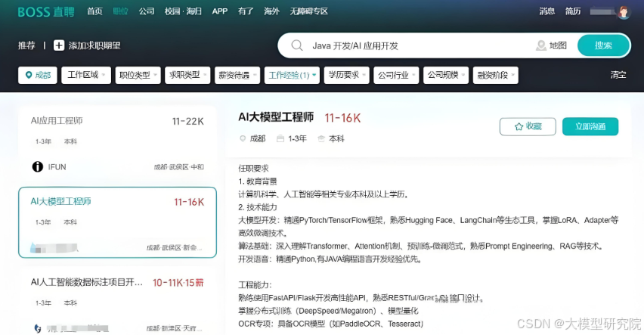Click the company logo under AI人工智能数据标注 job

[37, 328]
